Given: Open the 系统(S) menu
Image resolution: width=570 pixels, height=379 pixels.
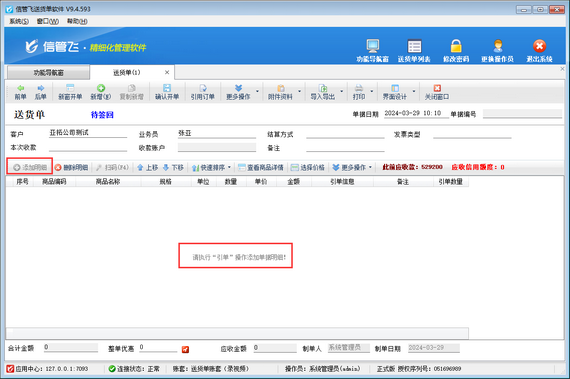Looking at the screenshot, I should point(19,21).
